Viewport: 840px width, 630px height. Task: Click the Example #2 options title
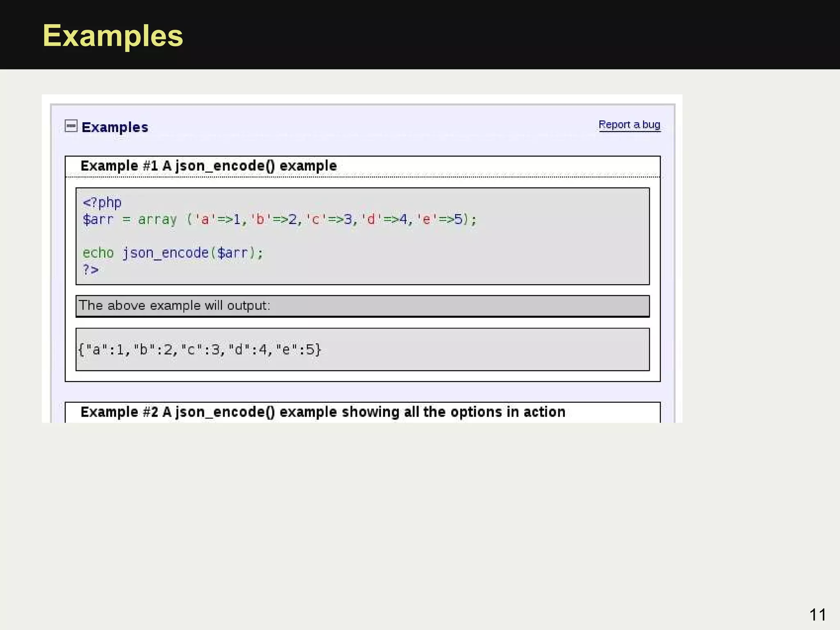[x=323, y=412]
